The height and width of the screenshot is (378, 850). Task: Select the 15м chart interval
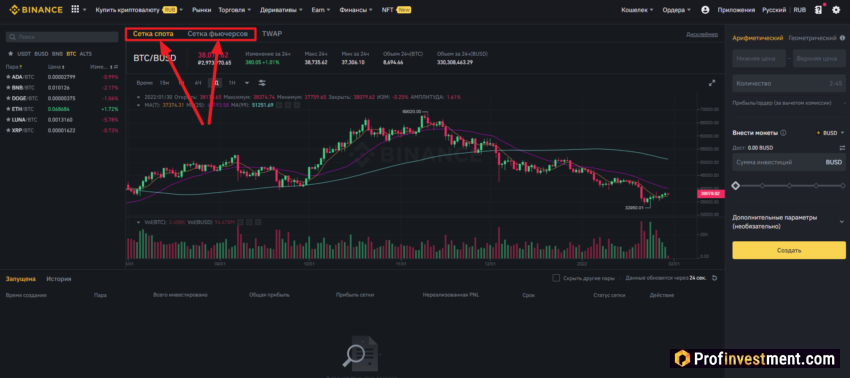tap(164, 83)
